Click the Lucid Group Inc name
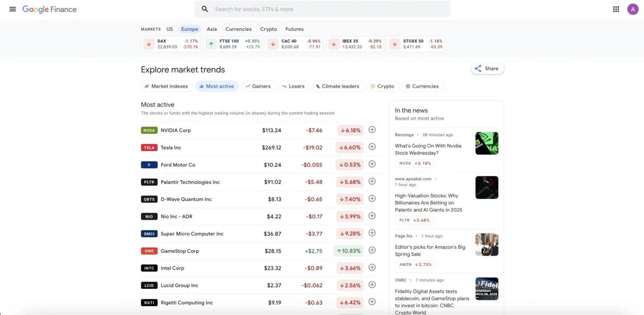 (179, 285)
